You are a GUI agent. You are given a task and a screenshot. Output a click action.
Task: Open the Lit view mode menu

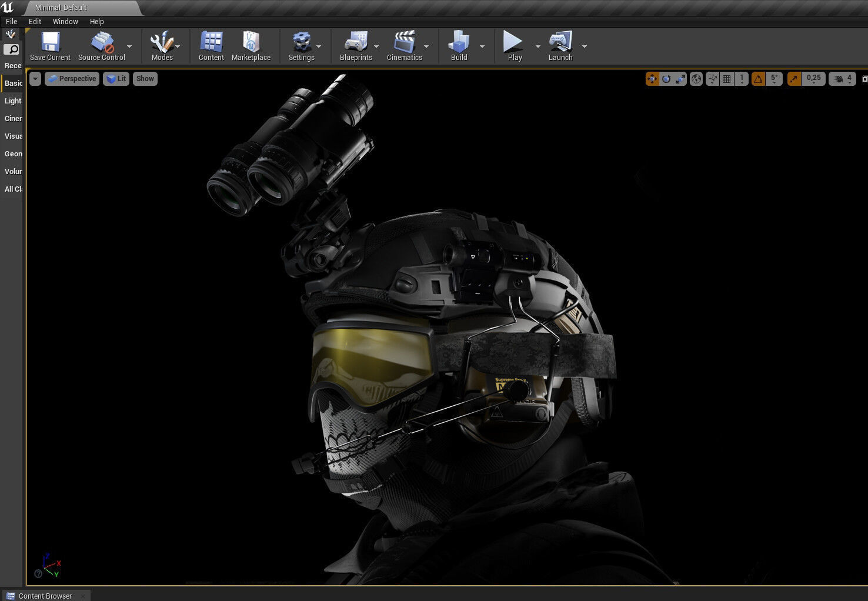(116, 79)
